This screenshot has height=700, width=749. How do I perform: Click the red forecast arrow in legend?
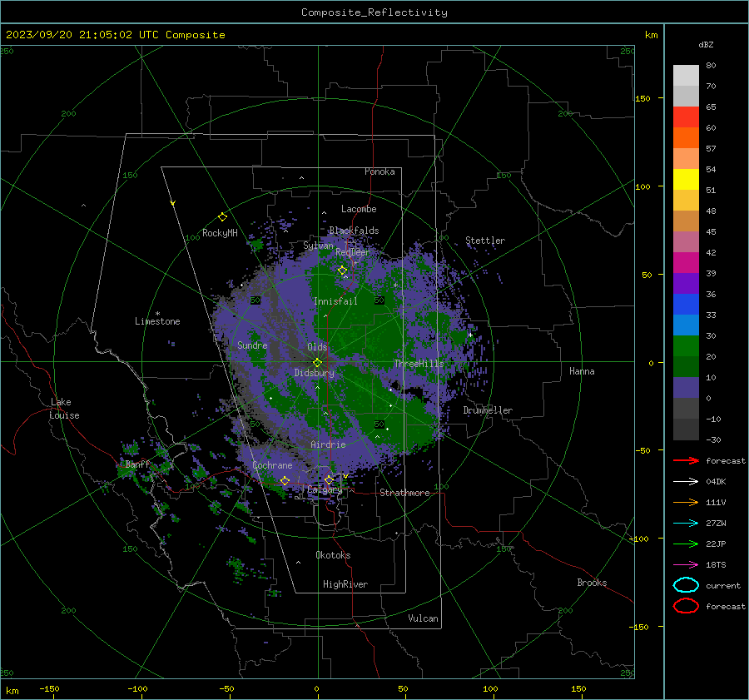(x=686, y=460)
